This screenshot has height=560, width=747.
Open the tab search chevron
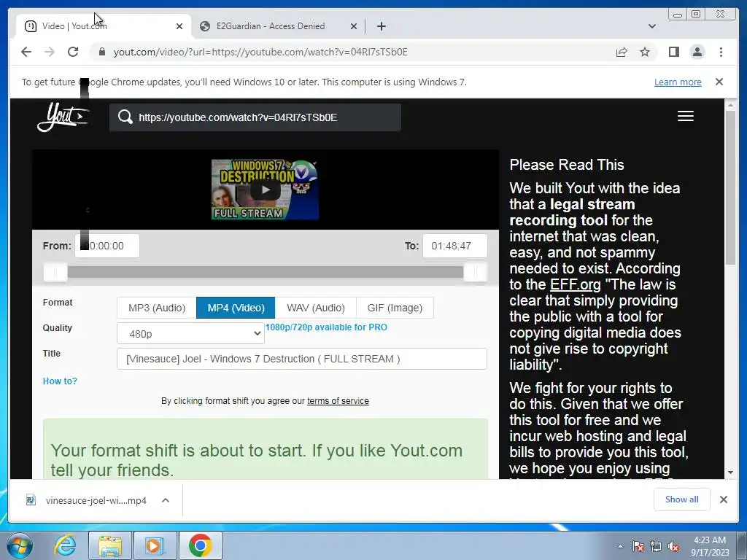[x=652, y=26]
